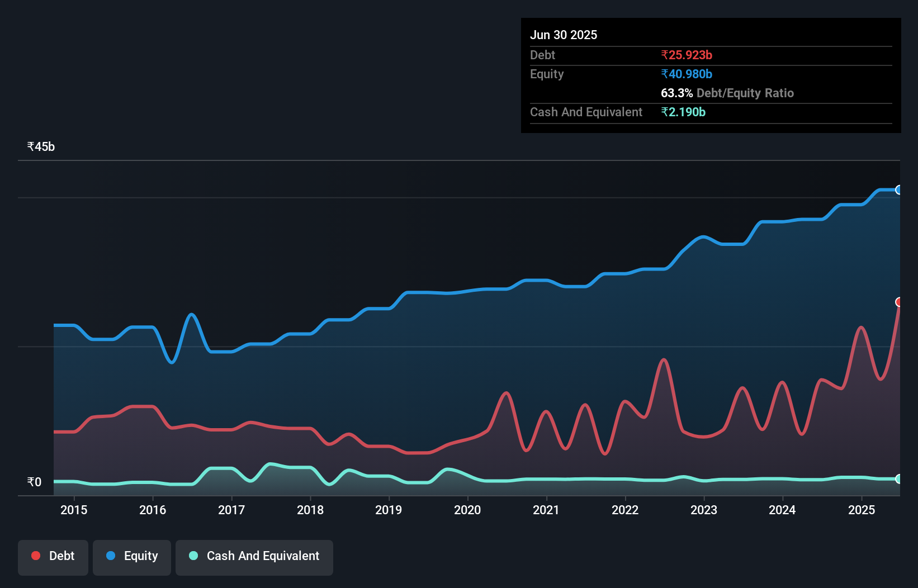Select the teal cash endpoint marker on the chart
The image size is (918, 588).
(x=899, y=479)
